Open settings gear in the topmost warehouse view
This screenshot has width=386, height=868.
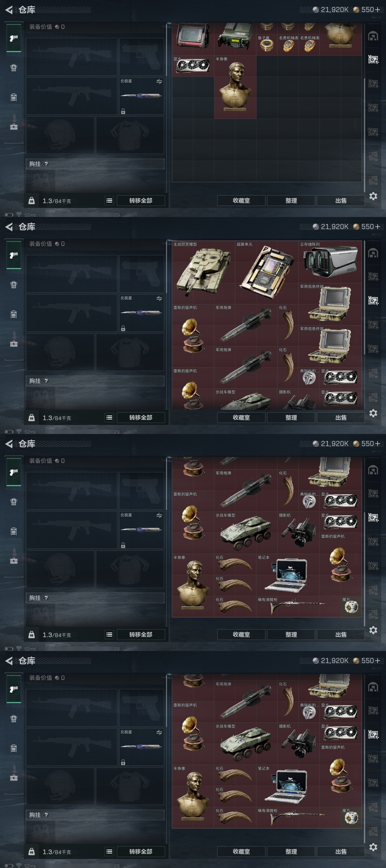click(373, 196)
